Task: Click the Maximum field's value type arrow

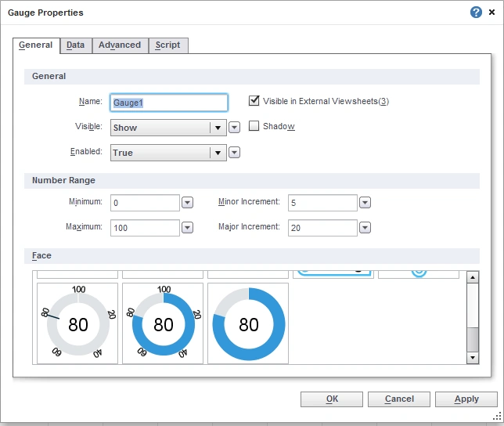Action: pos(187,228)
